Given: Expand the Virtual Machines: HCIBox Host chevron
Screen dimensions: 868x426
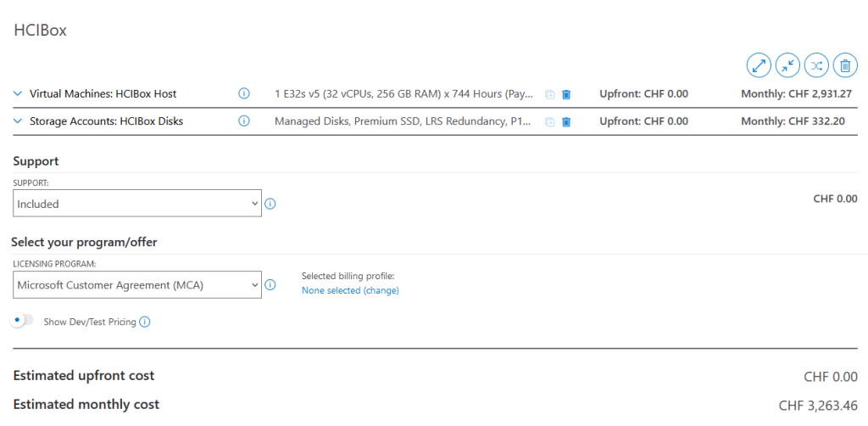Looking at the screenshot, I should coord(17,93).
